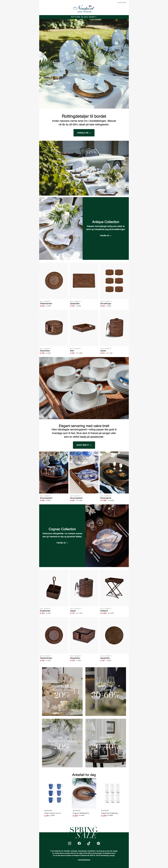Open the Les på nettet link
The width and height of the screenshot is (168, 868).
coord(121,2)
